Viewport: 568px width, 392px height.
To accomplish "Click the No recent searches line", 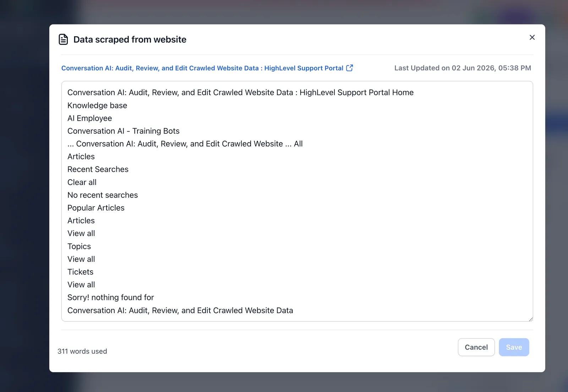I will click(x=103, y=195).
